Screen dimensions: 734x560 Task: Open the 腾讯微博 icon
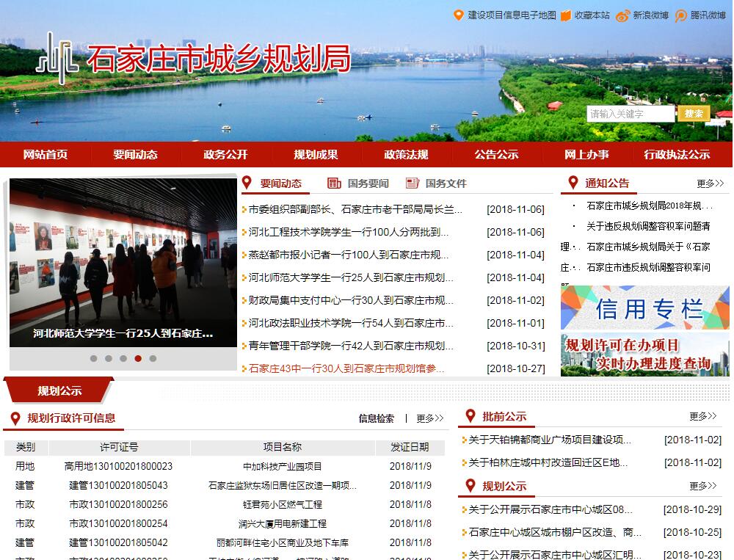click(681, 15)
